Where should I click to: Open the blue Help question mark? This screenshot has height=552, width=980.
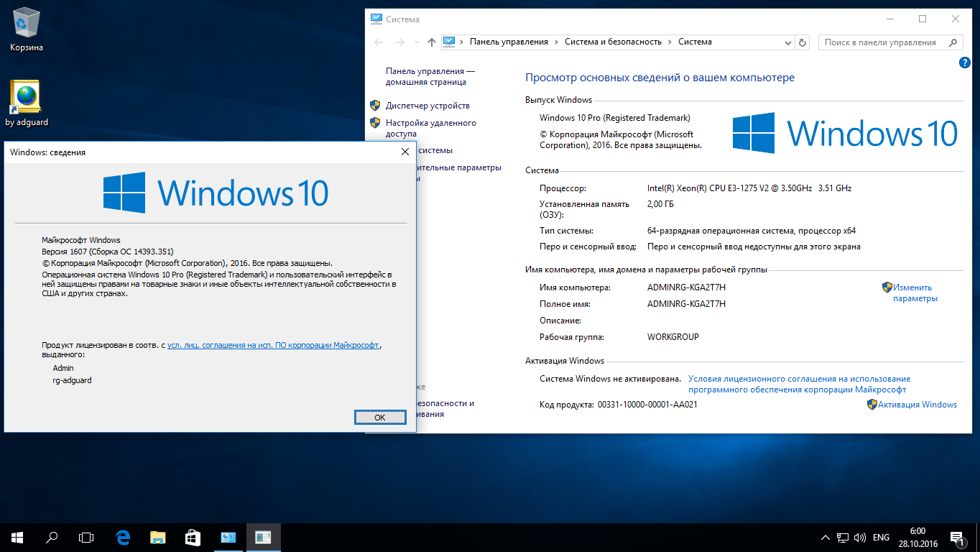pos(965,63)
